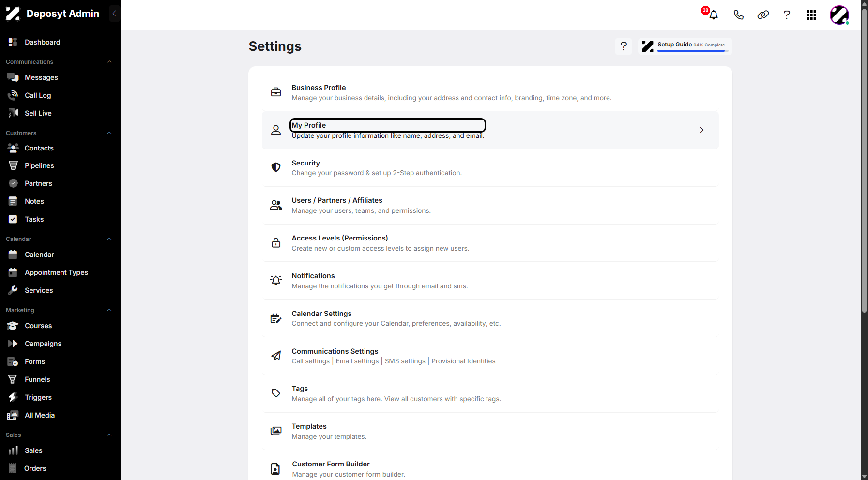Open the Security settings title
The height and width of the screenshot is (480, 868).
tap(305, 163)
